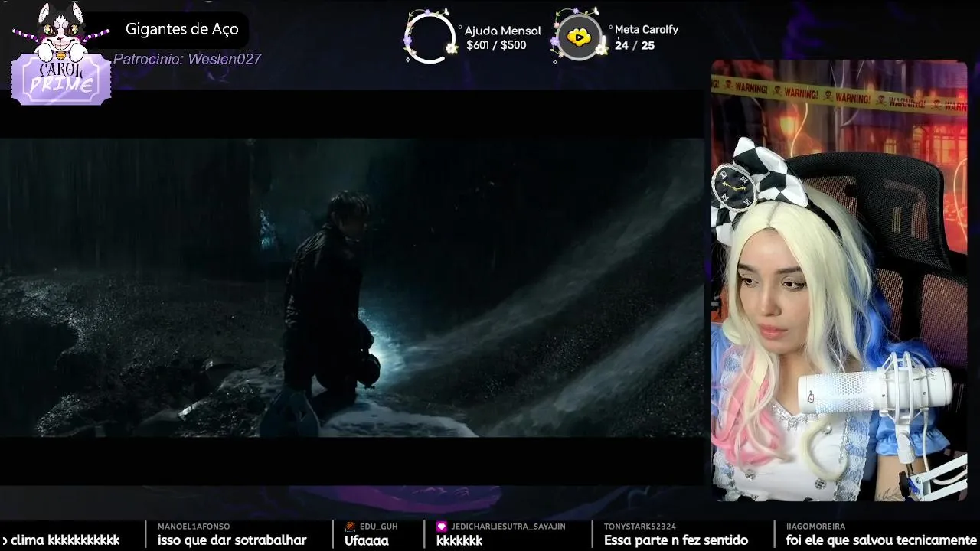This screenshot has height=551, width=980.
Task: Click the Ajuda Mensal circular progress ring
Action: point(430,37)
